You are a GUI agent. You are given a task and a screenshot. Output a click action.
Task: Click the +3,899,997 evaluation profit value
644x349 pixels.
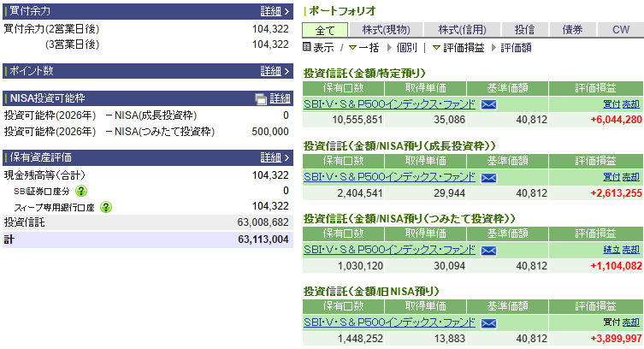(616, 339)
